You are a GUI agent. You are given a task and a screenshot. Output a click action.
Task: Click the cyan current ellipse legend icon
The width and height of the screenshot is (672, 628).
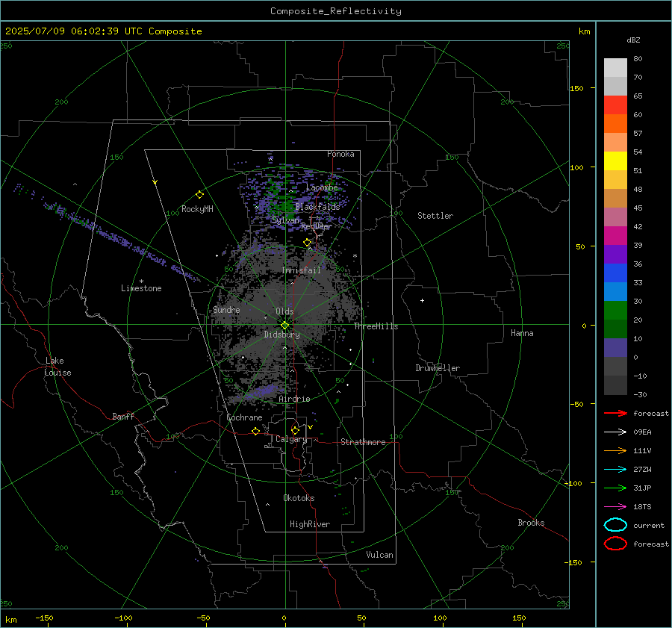click(x=615, y=525)
